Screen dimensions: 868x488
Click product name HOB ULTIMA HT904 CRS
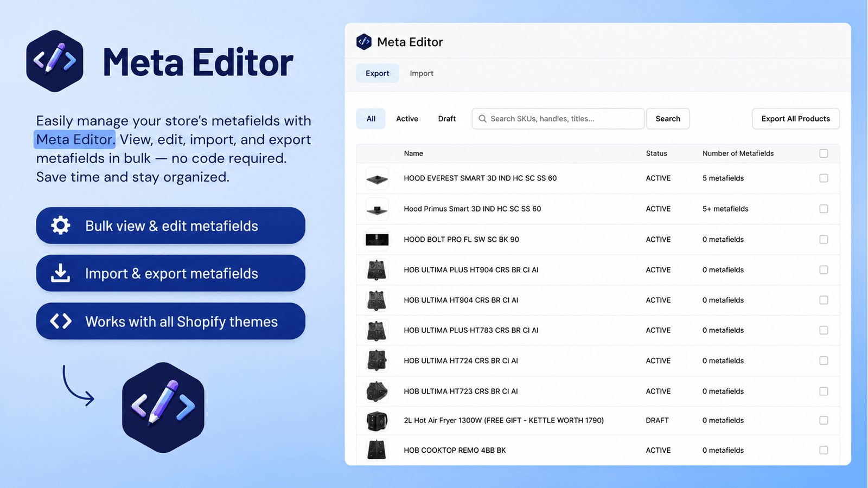click(x=461, y=300)
